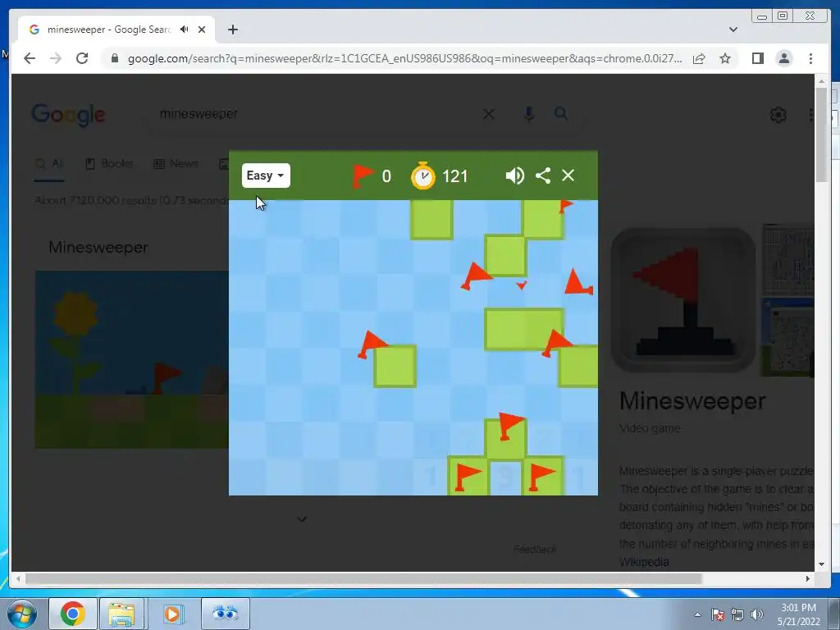
Task: Start voice search with microphone icon
Action: [529, 113]
